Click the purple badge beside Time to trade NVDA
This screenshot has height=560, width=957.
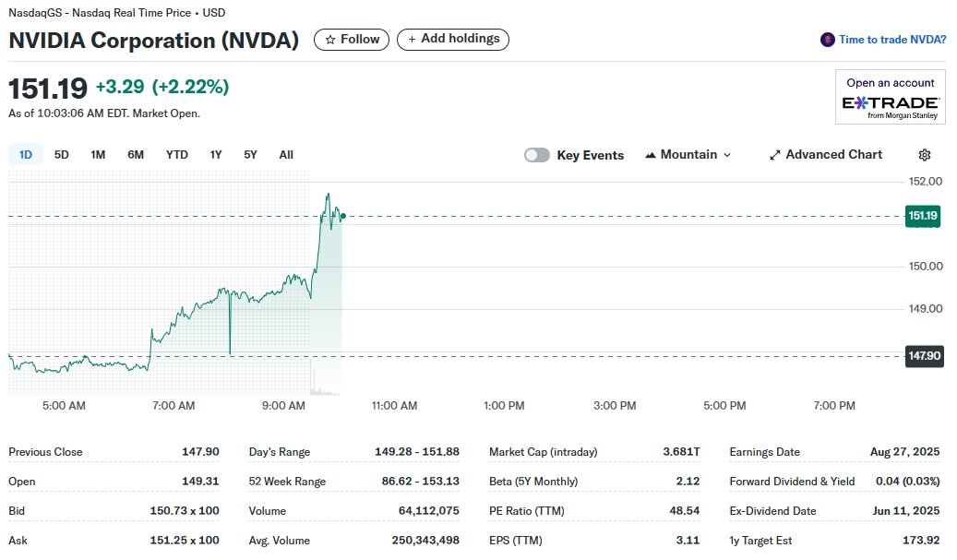pyautogui.click(x=828, y=40)
